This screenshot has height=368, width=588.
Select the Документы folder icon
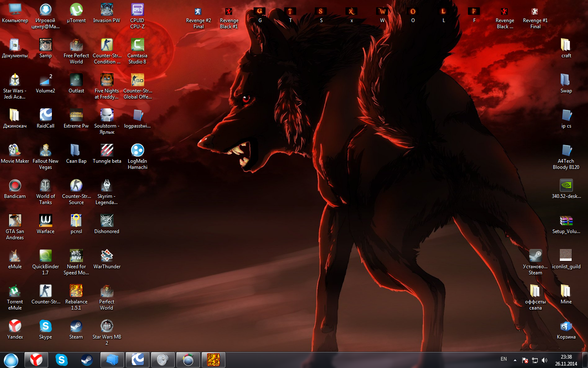click(15, 49)
